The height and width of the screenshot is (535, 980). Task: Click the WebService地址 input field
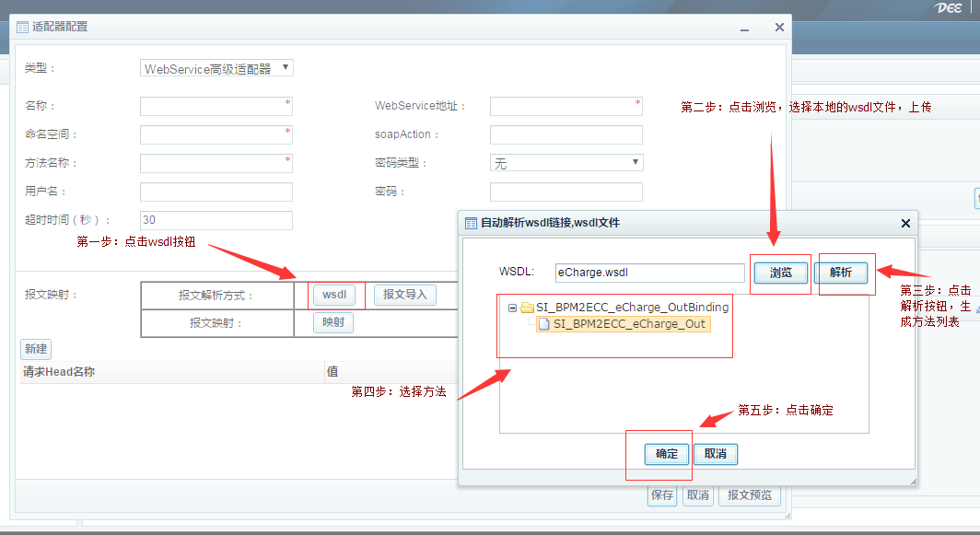566,106
